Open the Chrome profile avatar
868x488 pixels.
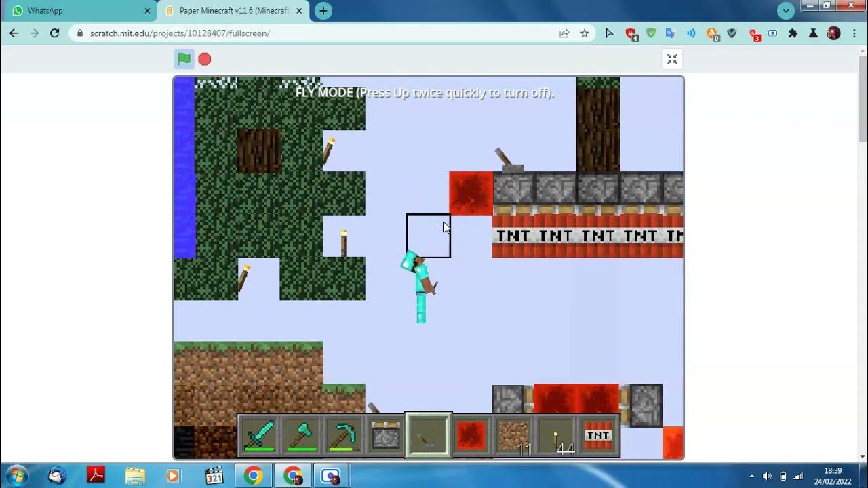833,33
